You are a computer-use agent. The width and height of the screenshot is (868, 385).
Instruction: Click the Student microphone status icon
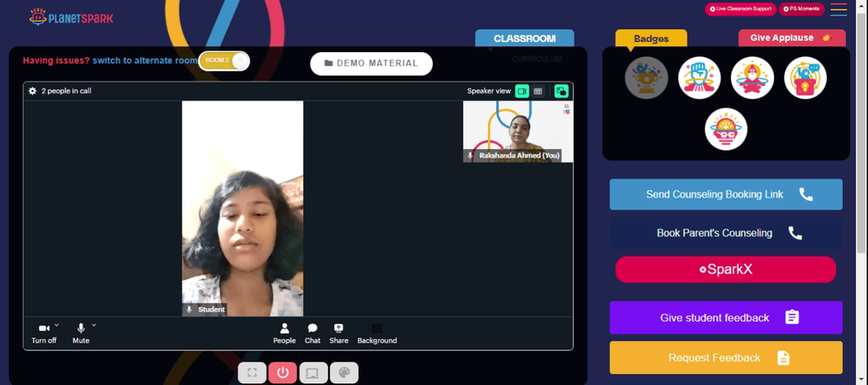point(189,310)
